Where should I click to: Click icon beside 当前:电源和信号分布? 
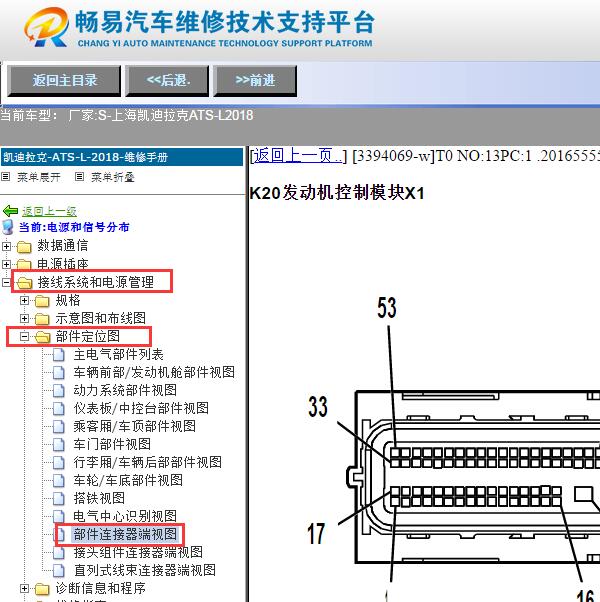pos(8,227)
